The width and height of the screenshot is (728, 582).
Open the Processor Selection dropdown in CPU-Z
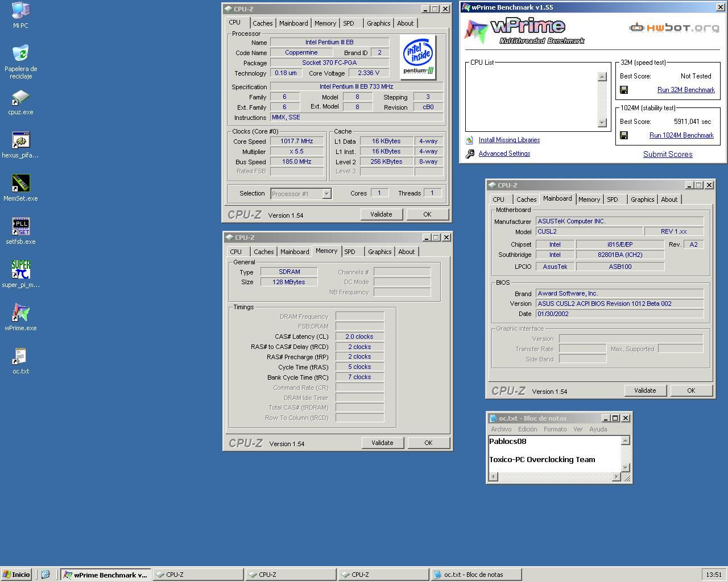[x=327, y=194]
